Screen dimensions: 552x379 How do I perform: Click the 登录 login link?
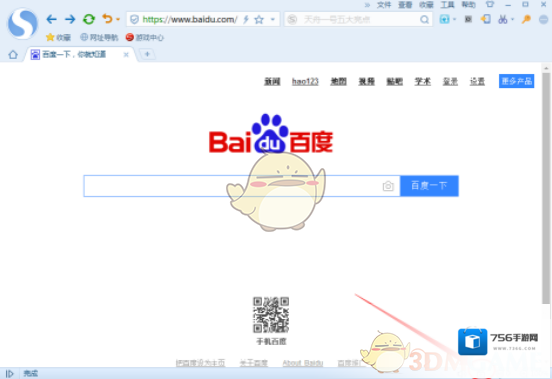450,82
